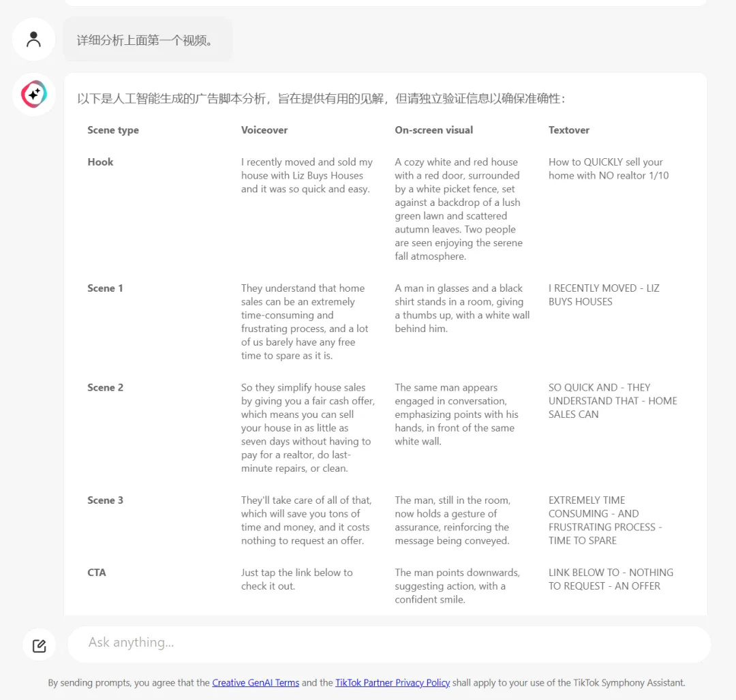Click the 'How to QUICKLY sell your home' textover
This screenshot has height=700, width=736.
point(609,168)
